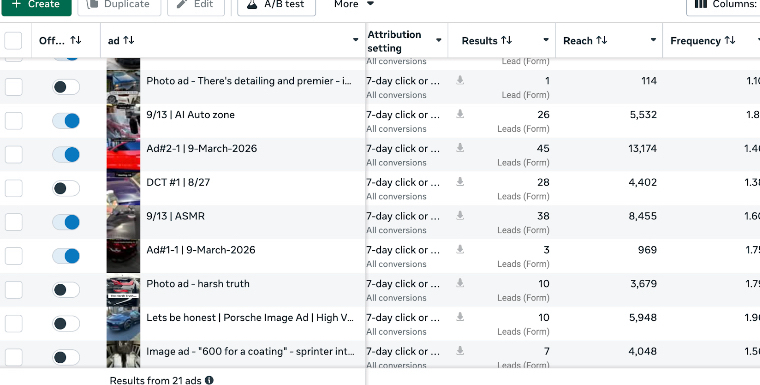Open ad name 9/13 | AI Auto zone

pyautogui.click(x=190, y=115)
